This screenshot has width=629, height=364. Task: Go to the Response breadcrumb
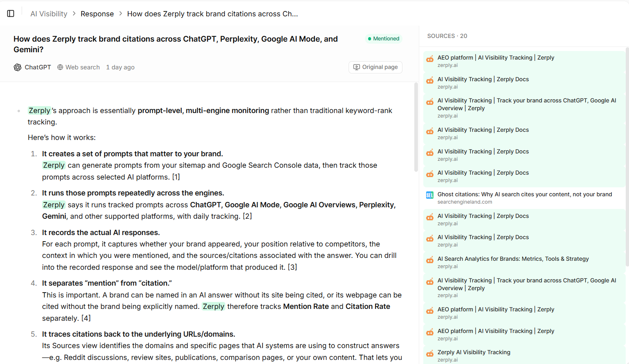(x=97, y=14)
